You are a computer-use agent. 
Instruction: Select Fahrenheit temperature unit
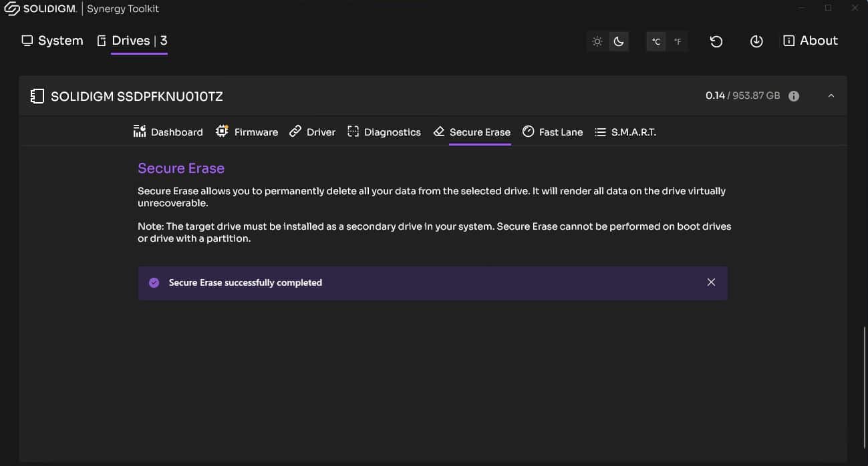(x=677, y=41)
